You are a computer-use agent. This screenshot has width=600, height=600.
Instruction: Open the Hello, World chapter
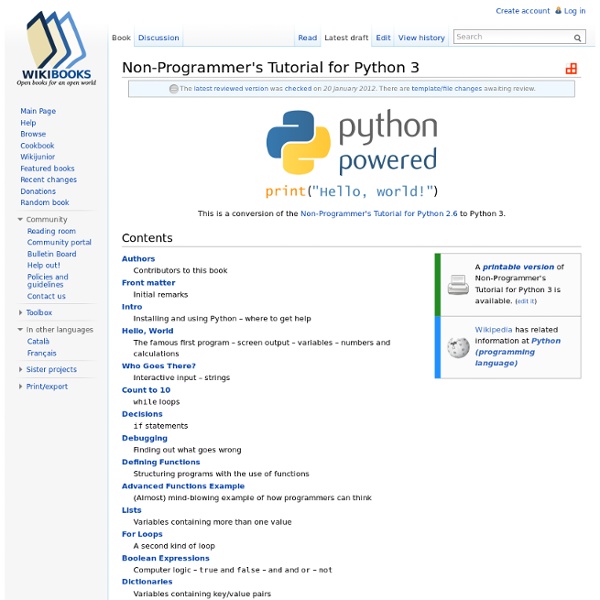click(147, 331)
